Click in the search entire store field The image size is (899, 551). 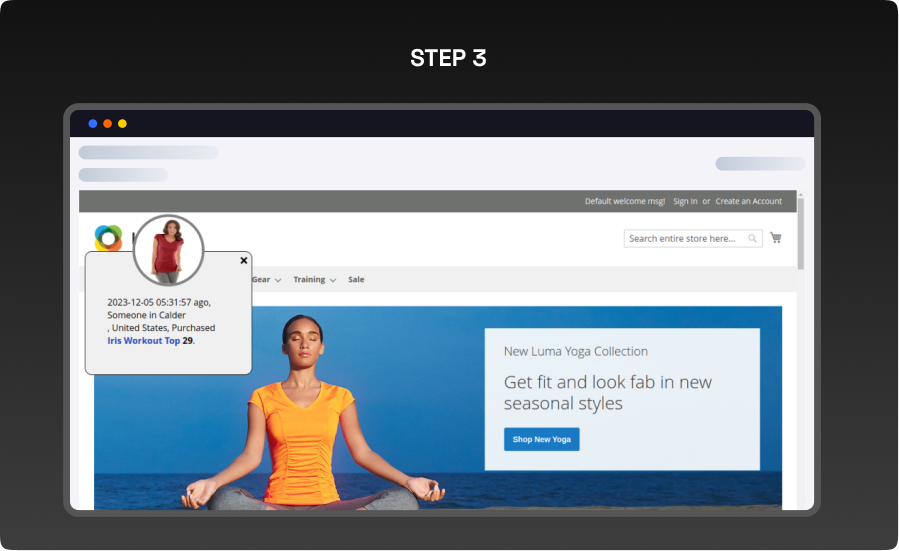[685, 239]
